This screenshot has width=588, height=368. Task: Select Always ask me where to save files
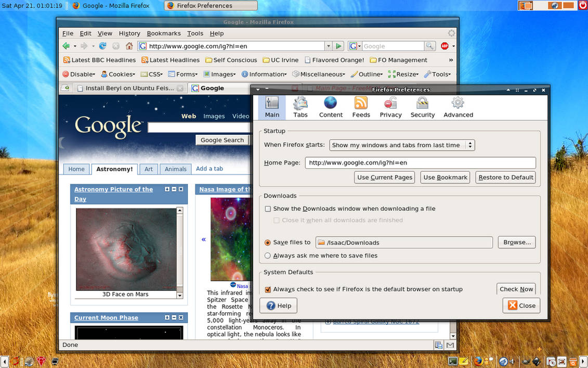pyautogui.click(x=267, y=256)
